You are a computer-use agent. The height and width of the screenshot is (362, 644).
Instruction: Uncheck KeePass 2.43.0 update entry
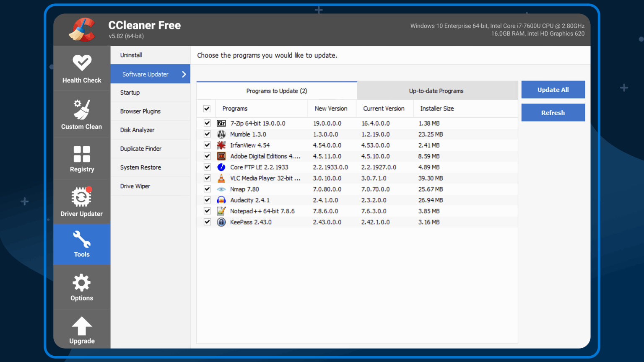click(207, 222)
